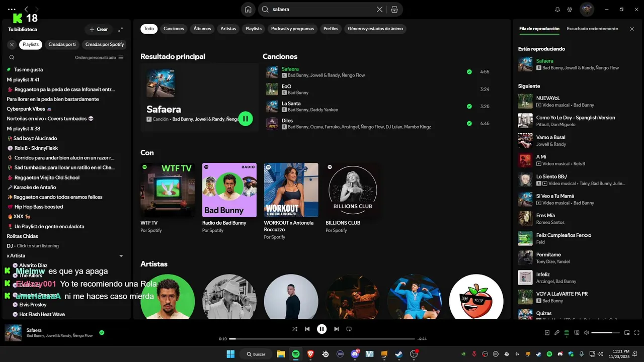Adjust the volume slider
This screenshot has width=644, height=362.
coord(605,332)
